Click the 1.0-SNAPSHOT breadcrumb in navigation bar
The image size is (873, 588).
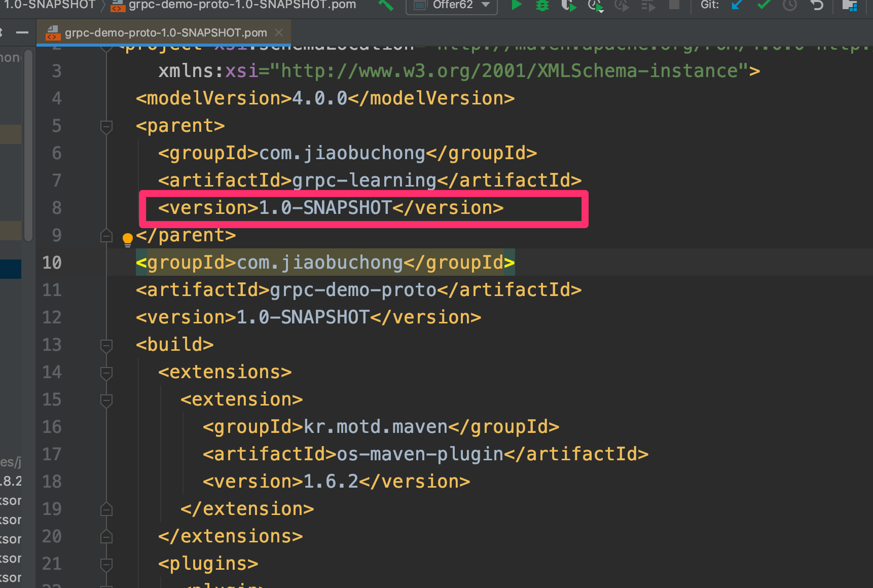pos(50,5)
